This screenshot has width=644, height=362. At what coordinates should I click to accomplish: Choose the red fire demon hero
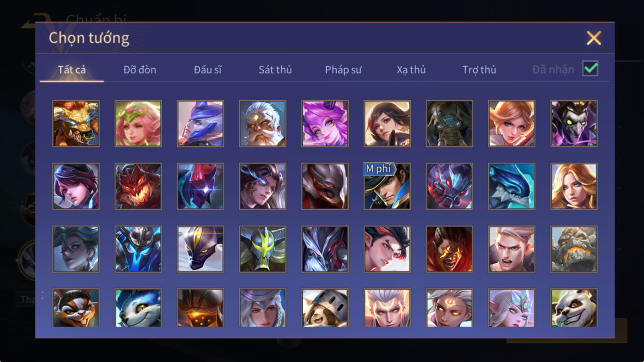tap(138, 186)
